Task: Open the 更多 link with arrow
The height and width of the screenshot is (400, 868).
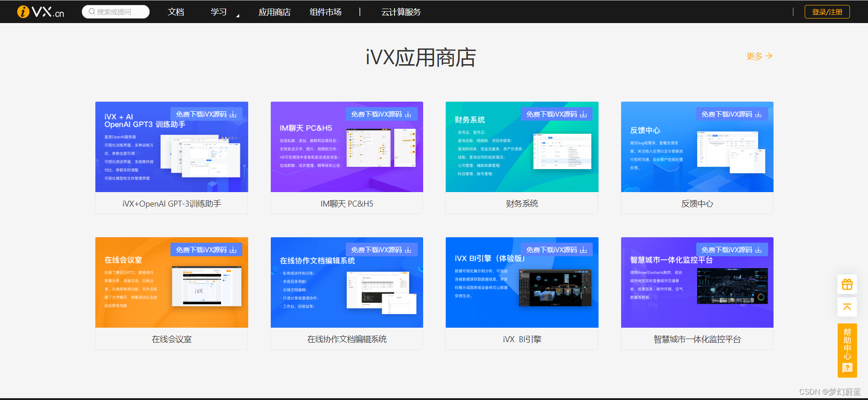Action: pos(759,56)
